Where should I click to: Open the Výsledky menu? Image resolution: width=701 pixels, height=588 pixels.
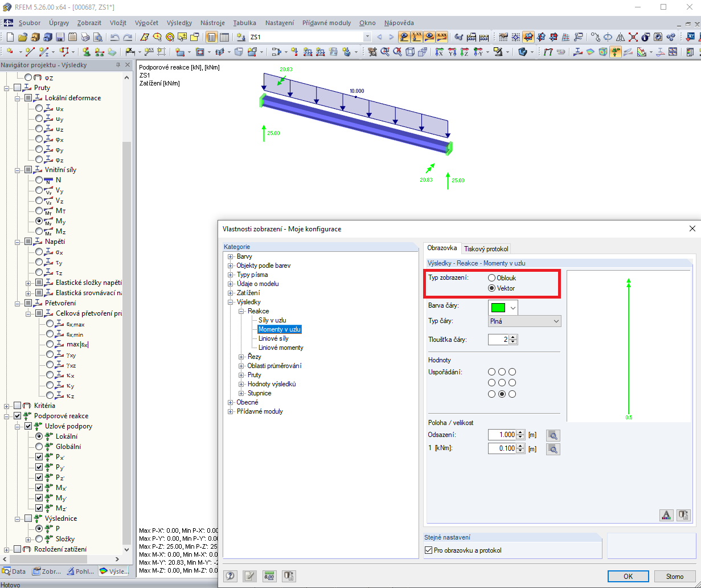click(x=179, y=23)
